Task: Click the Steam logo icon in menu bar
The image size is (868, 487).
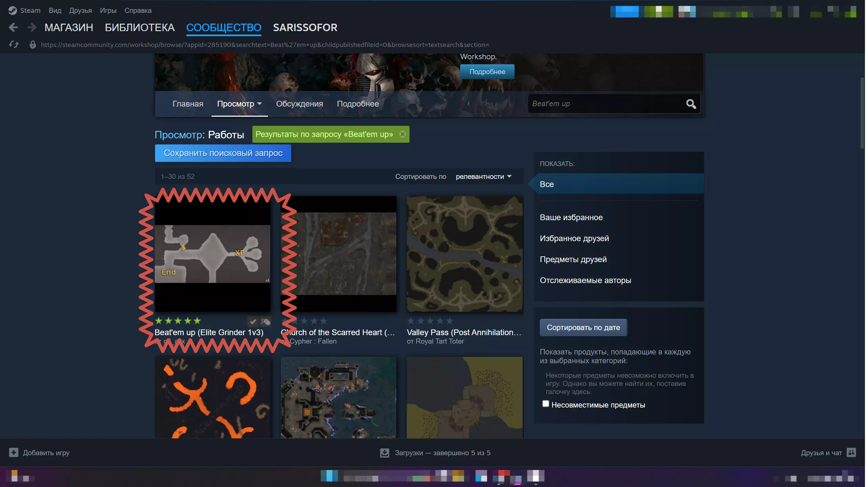Action: (x=13, y=10)
